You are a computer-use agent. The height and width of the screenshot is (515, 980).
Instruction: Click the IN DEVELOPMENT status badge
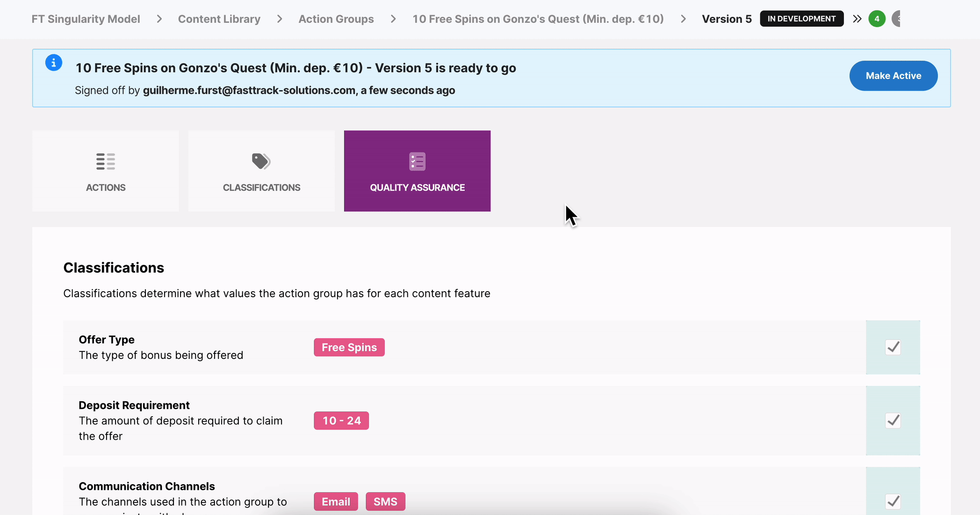801,19
